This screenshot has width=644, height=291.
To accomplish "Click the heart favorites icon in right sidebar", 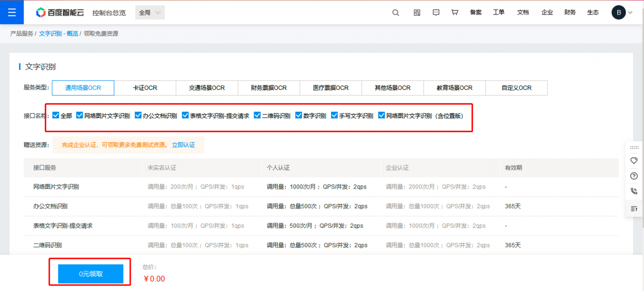I will (x=633, y=160).
